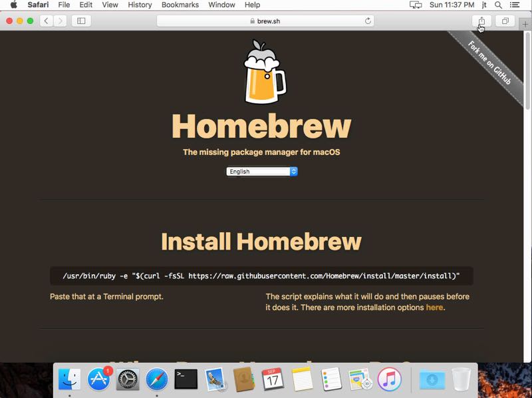Open iTunes from the Dock
This screenshot has height=398, width=532.
[x=390, y=379]
